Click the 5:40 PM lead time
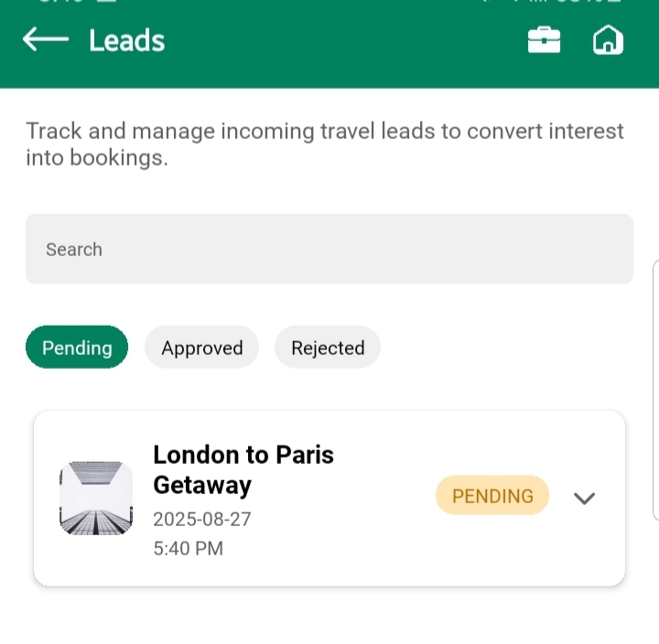The width and height of the screenshot is (659, 644). pyautogui.click(x=188, y=549)
